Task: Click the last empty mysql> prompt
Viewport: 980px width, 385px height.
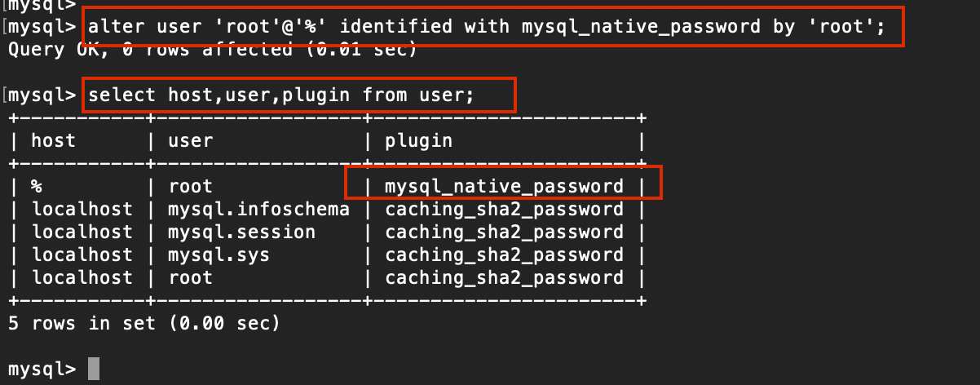Action: pyautogui.click(x=41, y=370)
